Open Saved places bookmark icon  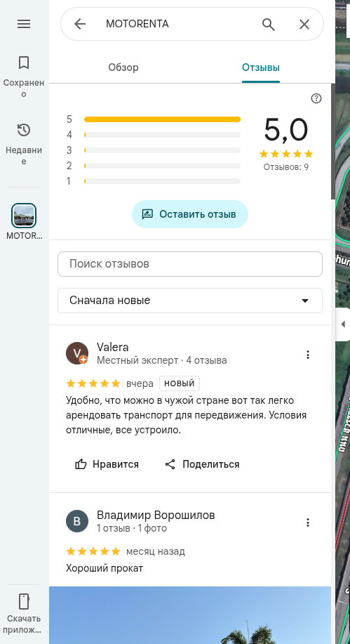click(x=24, y=63)
